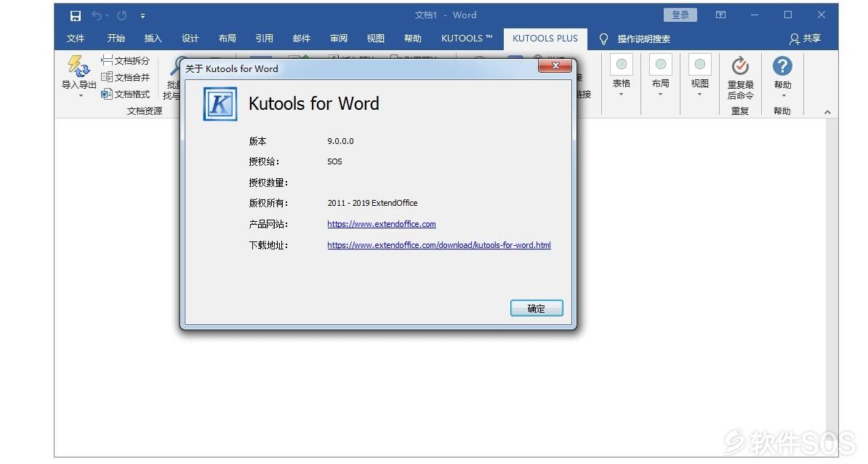The height and width of the screenshot is (464, 868).
Task: Click the 文档格式 document format tool
Action: pyautogui.click(x=126, y=94)
